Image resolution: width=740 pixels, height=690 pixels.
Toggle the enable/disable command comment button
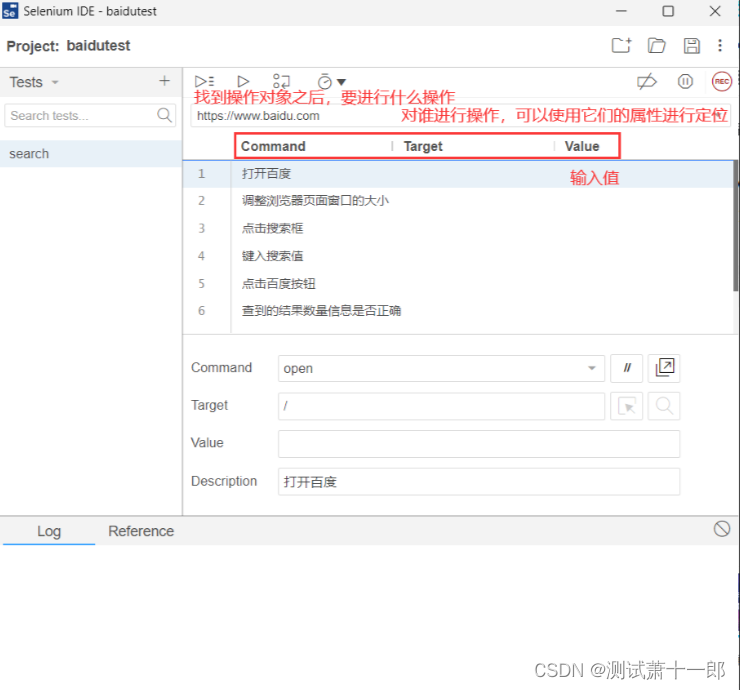[x=627, y=368]
